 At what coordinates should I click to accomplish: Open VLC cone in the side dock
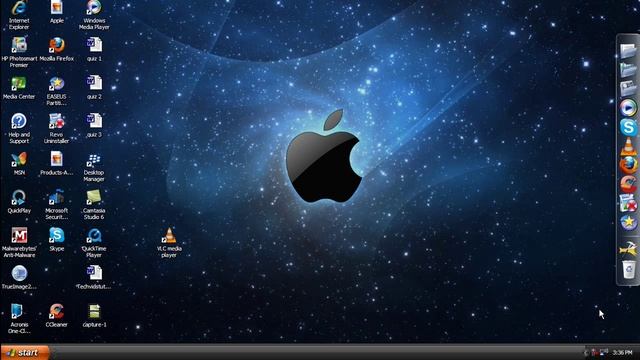pyautogui.click(x=628, y=147)
